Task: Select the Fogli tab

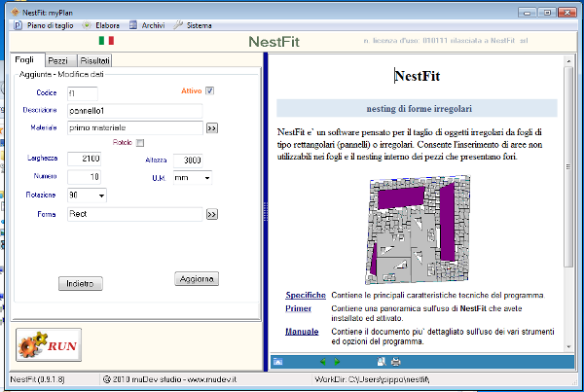Action: (27, 60)
